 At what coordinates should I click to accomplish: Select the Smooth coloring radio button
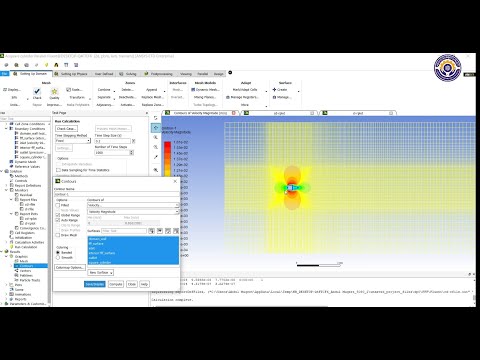58,258
